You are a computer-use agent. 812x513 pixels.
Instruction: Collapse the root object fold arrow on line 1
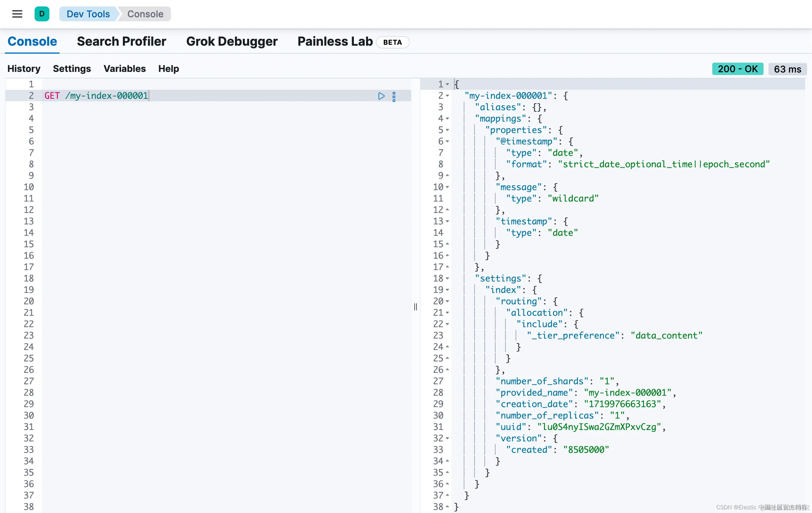[x=447, y=84]
